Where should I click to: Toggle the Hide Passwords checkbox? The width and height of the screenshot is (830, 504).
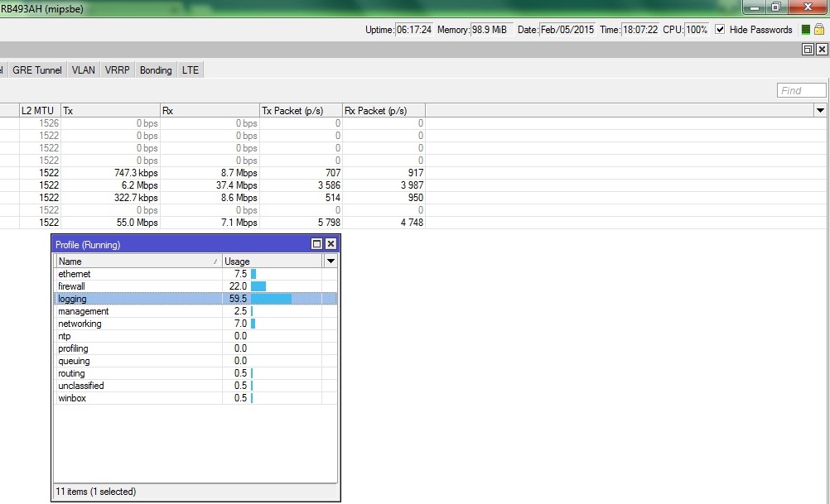720,30
